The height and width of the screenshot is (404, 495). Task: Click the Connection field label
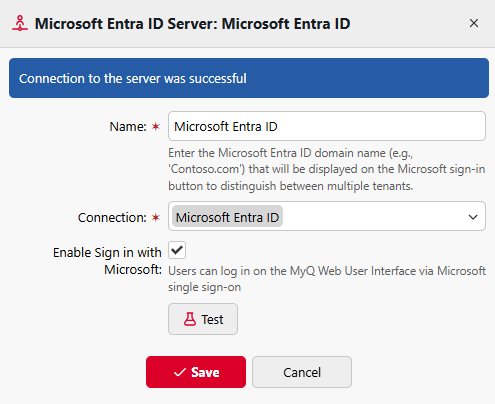(x=112, y=217)
